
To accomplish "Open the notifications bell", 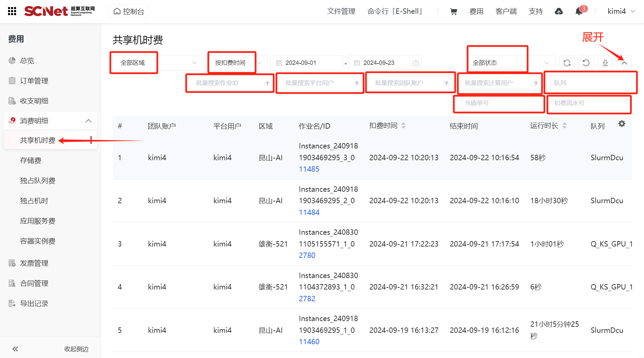I will click(579, 12).
